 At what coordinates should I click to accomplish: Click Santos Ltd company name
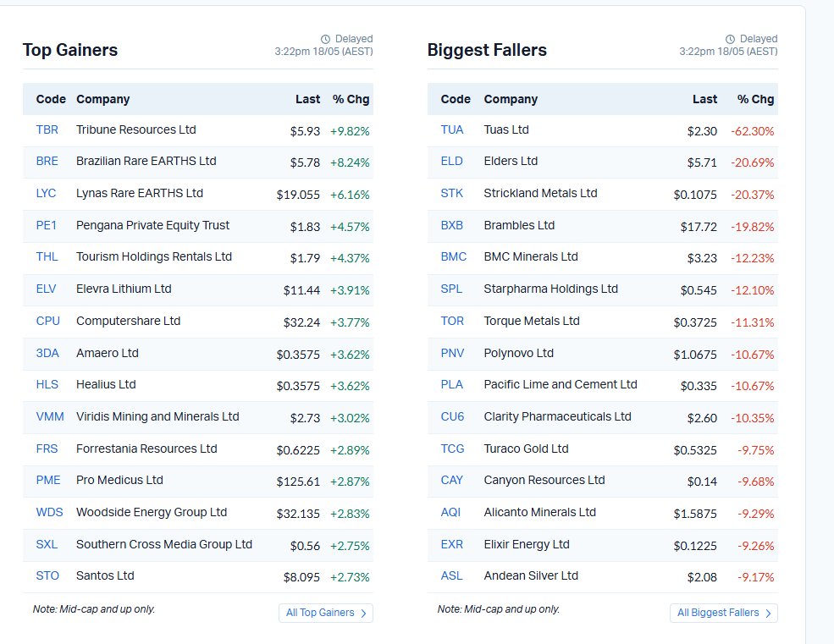(x=105, y=576)
